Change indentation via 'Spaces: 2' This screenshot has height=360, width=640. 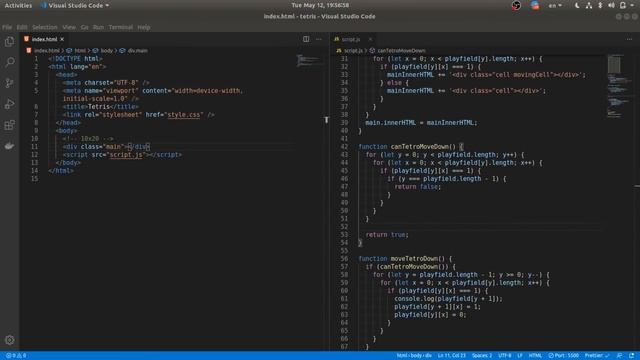click(x=482, y=356)
